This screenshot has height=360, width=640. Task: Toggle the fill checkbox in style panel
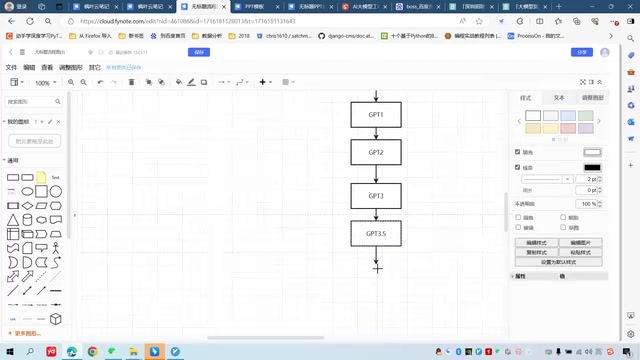[518, 152]
